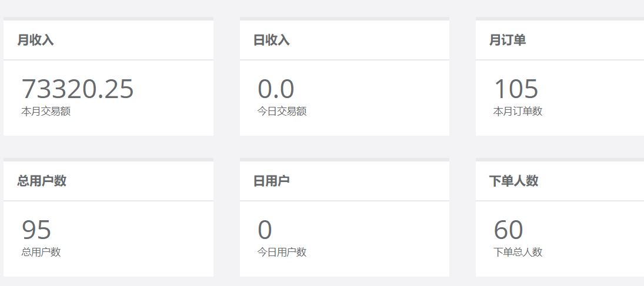Image resolution: width=644 pixels, height=286 pixels.
Task: Click the gray top strip of 日用户 card
Action: point(344,160)
